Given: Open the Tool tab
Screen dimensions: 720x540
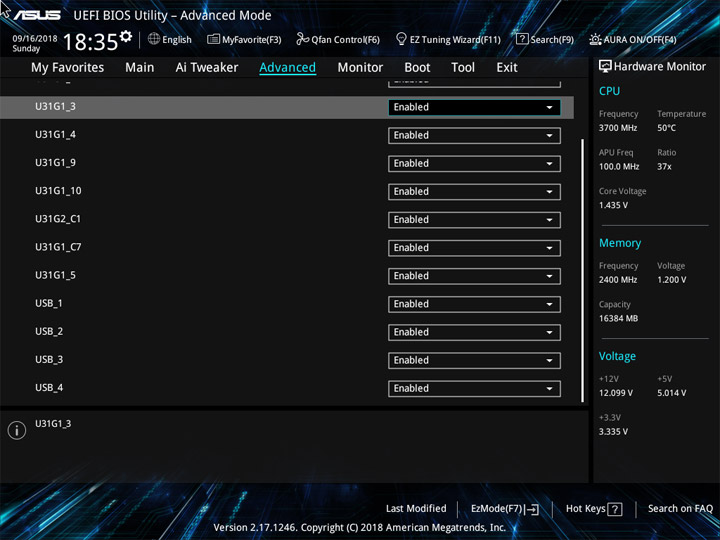Looking at the screenshot, I should (x=463, y=68).
